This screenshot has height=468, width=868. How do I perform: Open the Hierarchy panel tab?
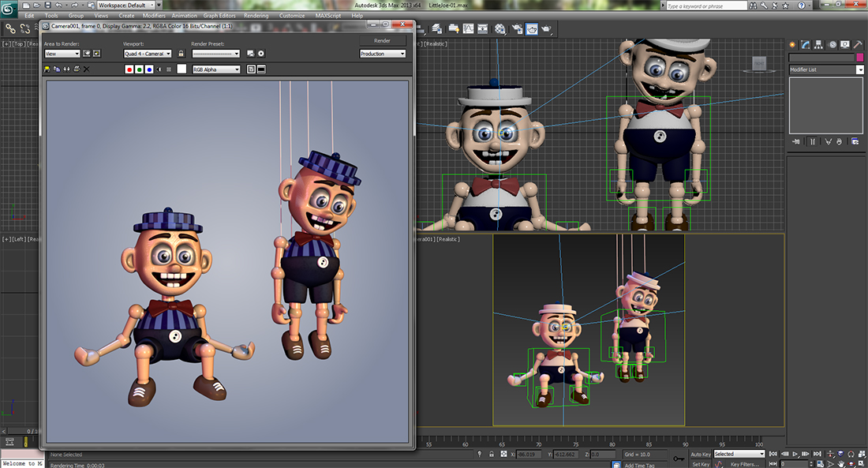click(x=818, y=44)
